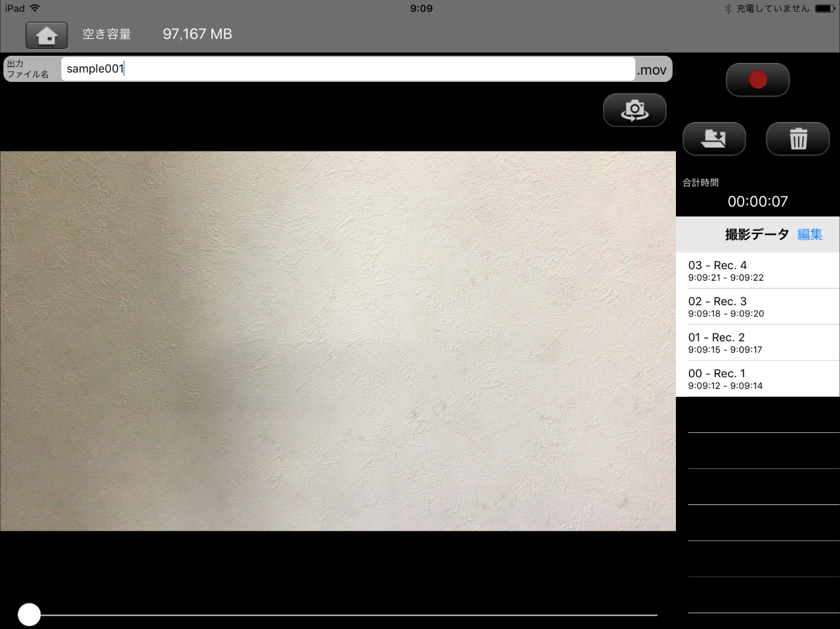Tap the free space value 97,167 MB
The image size is (840, 629).
[198, 34]
